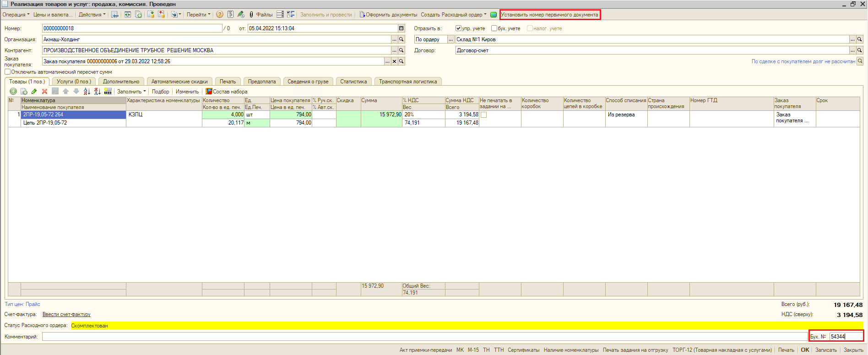The height and width of the screenshot is (355, 868).
Task: Click magnifier icon for Контрагент field
Action: [401, 50]
